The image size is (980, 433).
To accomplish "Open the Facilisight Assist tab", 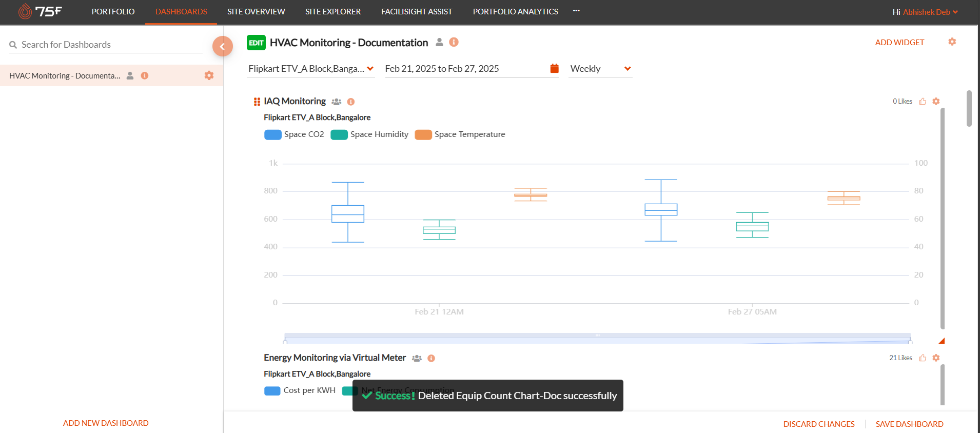I will 417,11.
